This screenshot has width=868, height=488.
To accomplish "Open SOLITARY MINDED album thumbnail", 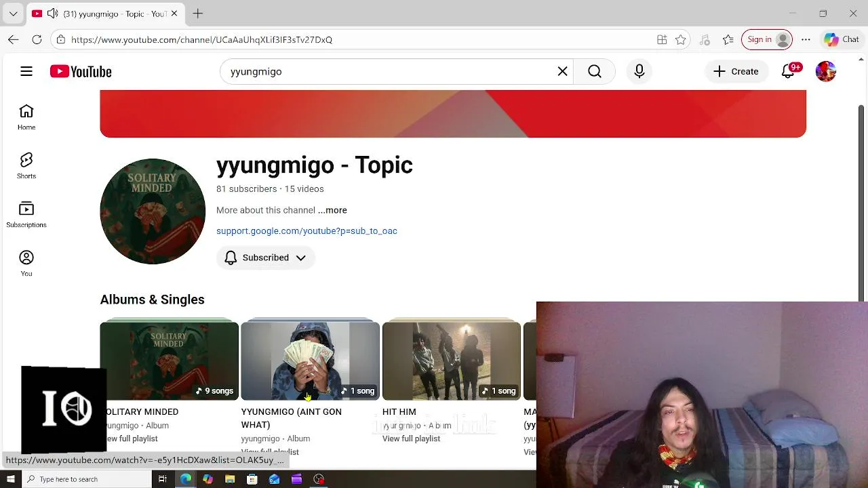I will point(169,361).
